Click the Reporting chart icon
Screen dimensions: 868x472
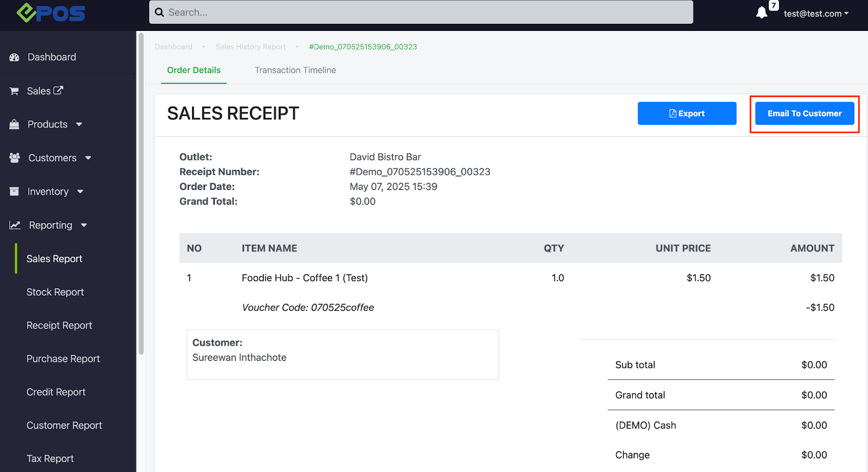(15, 225)
